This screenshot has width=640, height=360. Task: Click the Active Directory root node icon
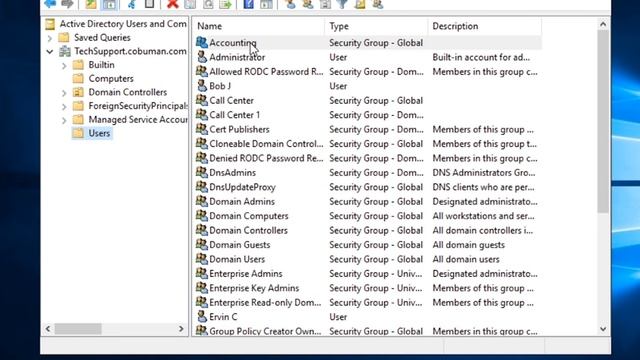pyautogui.click(x=50, y=24)
